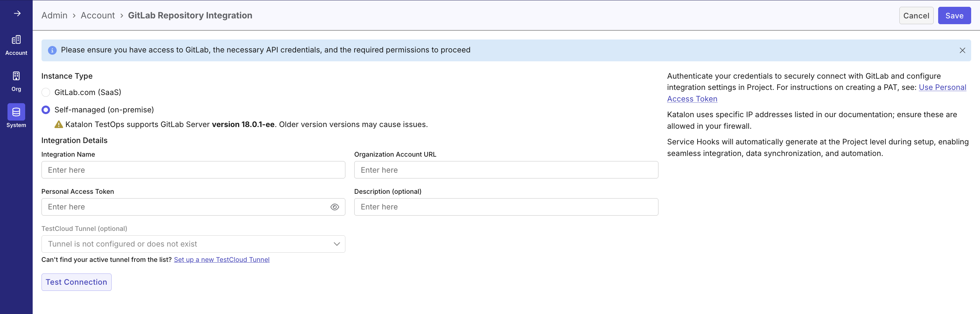Cancel the integration setup
Image resolution: width=980 pixels, height=314 pixels.
click(916, 15)
